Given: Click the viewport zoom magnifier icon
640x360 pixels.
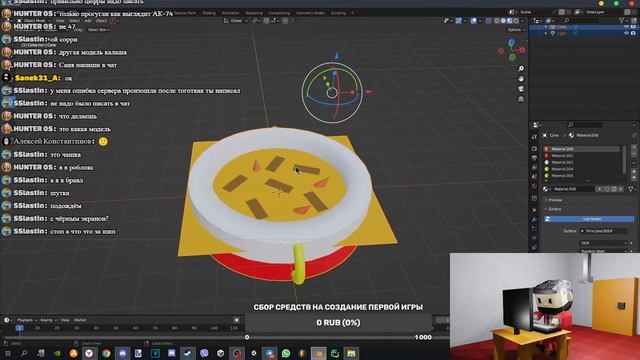Looking at the screenshot, I should tap(521, 69).
